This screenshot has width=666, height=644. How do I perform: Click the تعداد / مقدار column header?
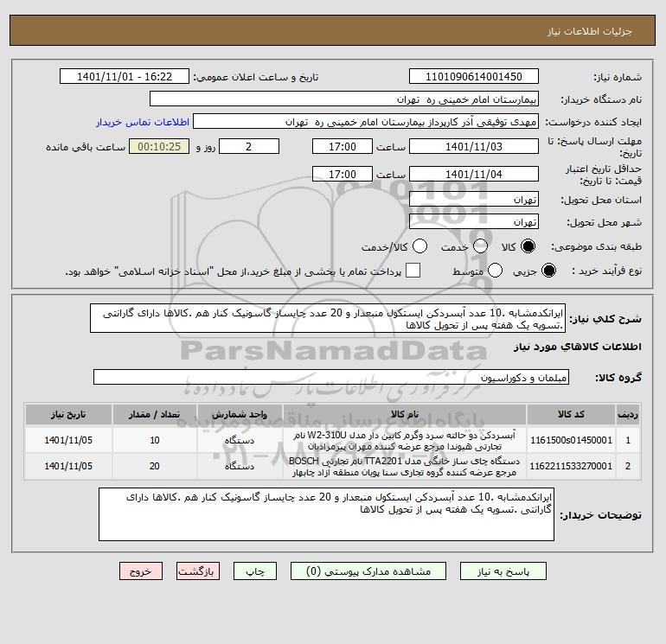pyautogui.click(x=155, y=414)
